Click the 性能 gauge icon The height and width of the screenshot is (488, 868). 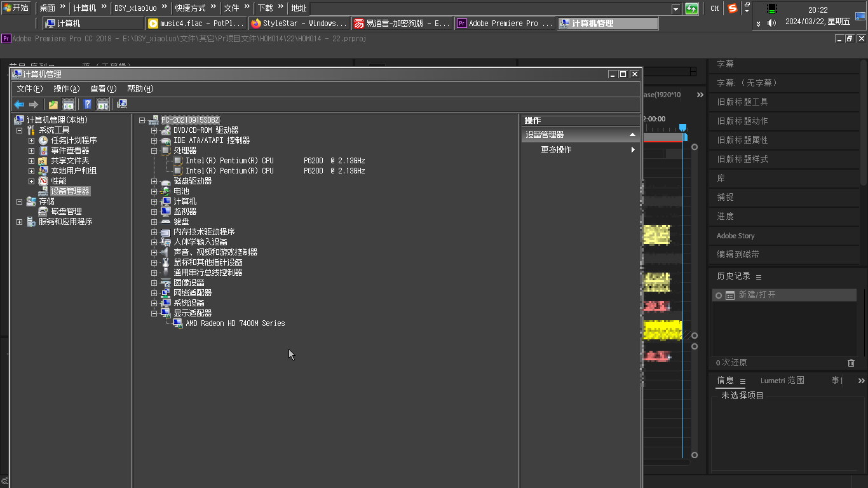(43, 181)
